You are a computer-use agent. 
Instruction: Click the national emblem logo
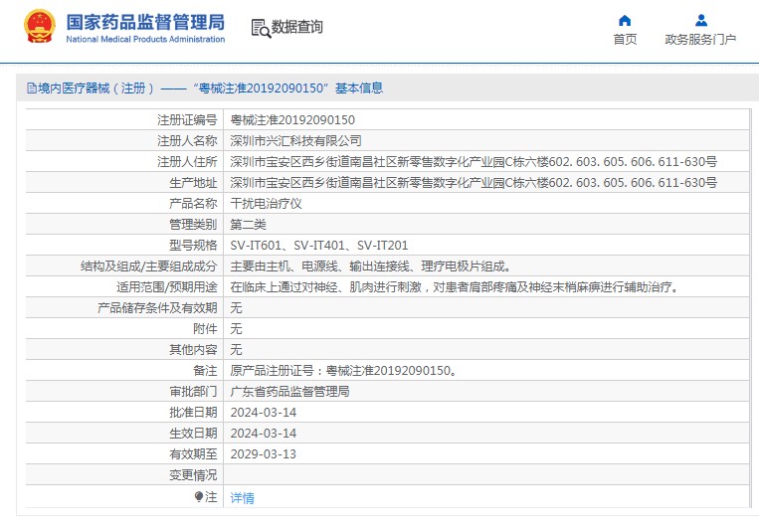pyautogui.click(x=40, y=27)
